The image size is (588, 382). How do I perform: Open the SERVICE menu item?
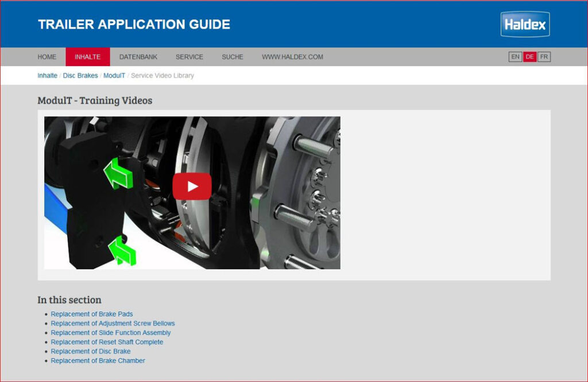tap(189, 57)
